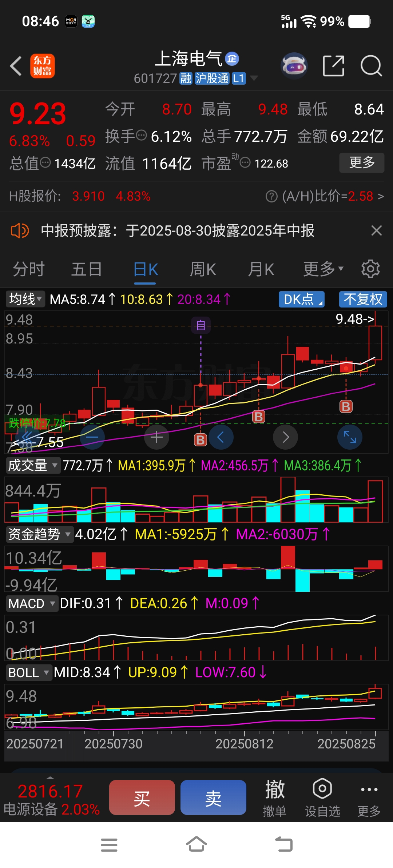
Task: Open 电源设备 sector index 2816.17
Action: (x=51, y=800)
